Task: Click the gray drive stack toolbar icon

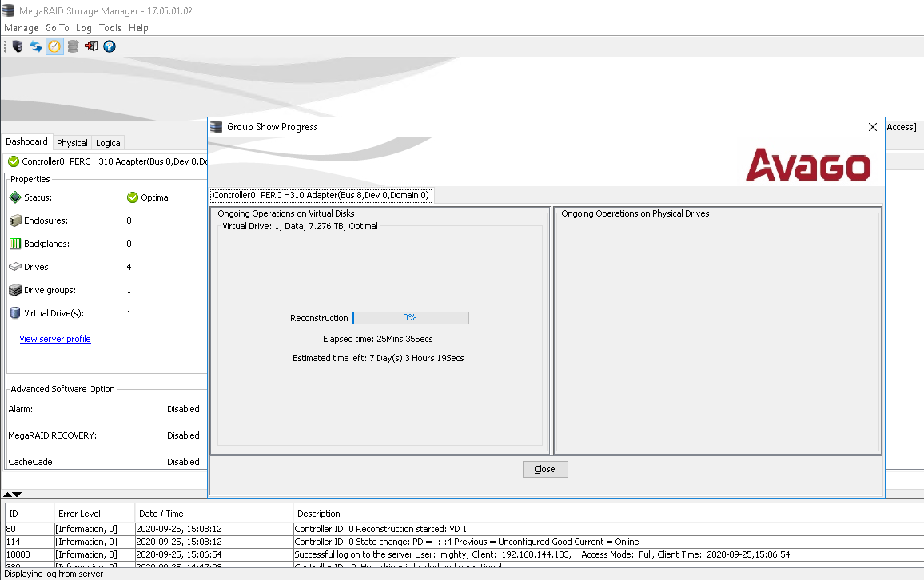Action: (x=73, y=46)
